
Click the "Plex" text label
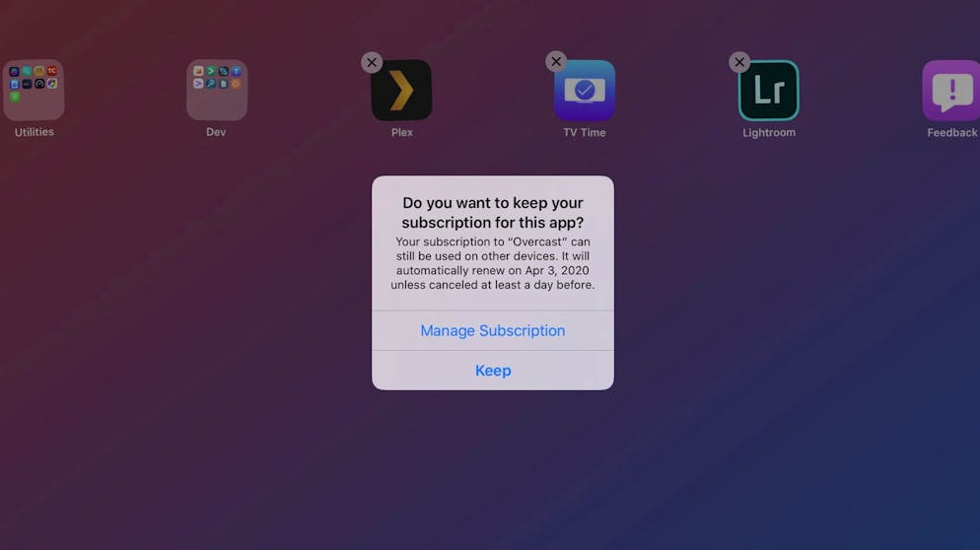point(401,132)
